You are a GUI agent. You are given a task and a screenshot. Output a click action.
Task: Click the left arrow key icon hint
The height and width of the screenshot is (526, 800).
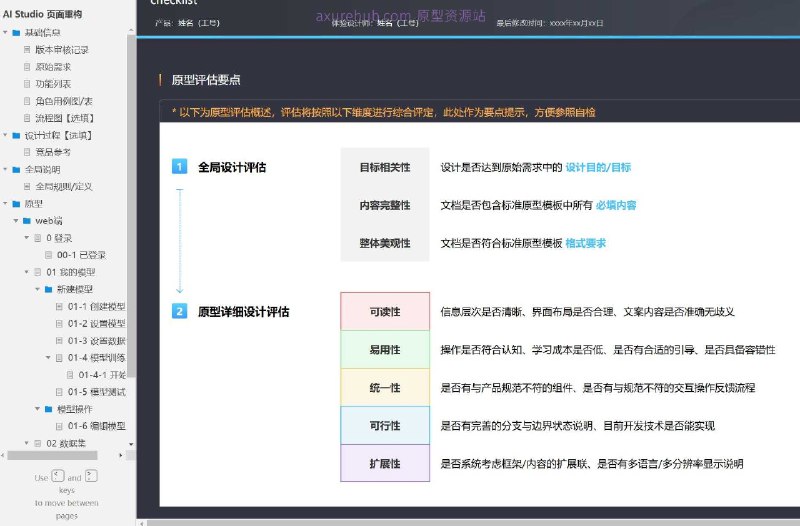(58, 477)
